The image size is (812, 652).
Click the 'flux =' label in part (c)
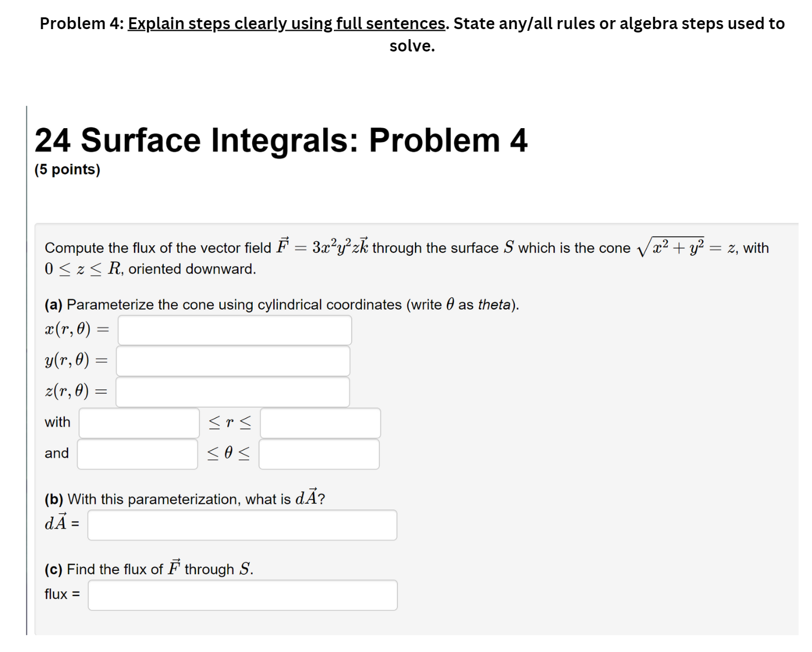[60, 594]
